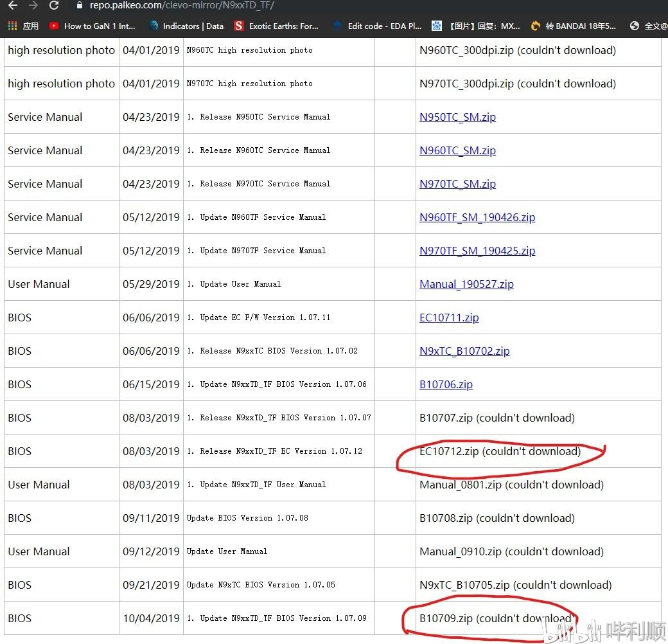668x644 pixels.
Task: Open Indicators | Data bookmark
Action: pyautogui.click(x=186, y=26)
